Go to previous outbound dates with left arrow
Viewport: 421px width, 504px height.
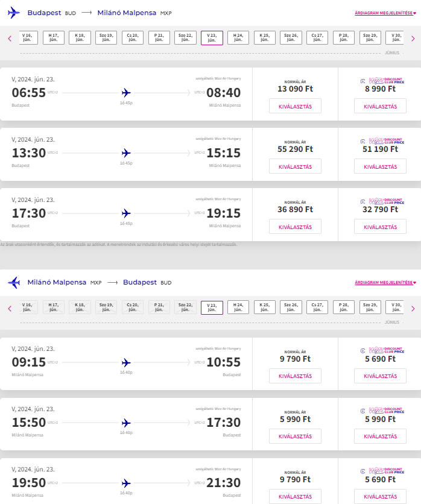(x=10, y=39)
